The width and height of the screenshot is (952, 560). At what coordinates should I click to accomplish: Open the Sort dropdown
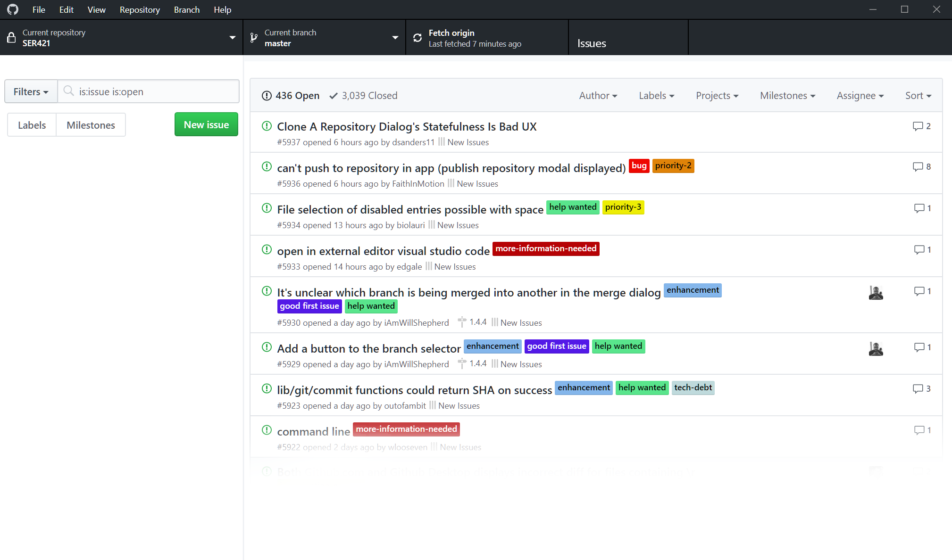(917, 95)
